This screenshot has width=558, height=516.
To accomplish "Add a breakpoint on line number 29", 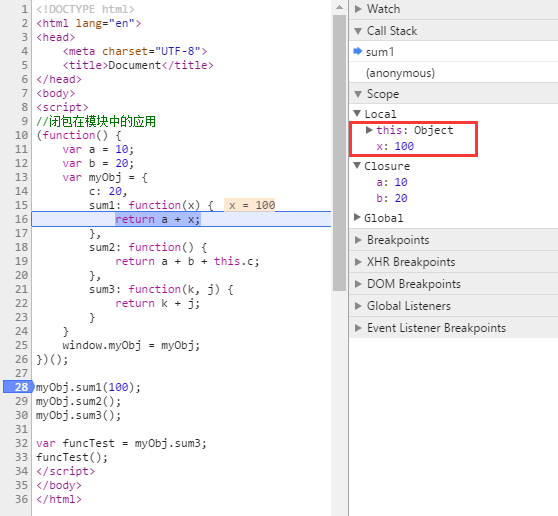I will [21, 401].
